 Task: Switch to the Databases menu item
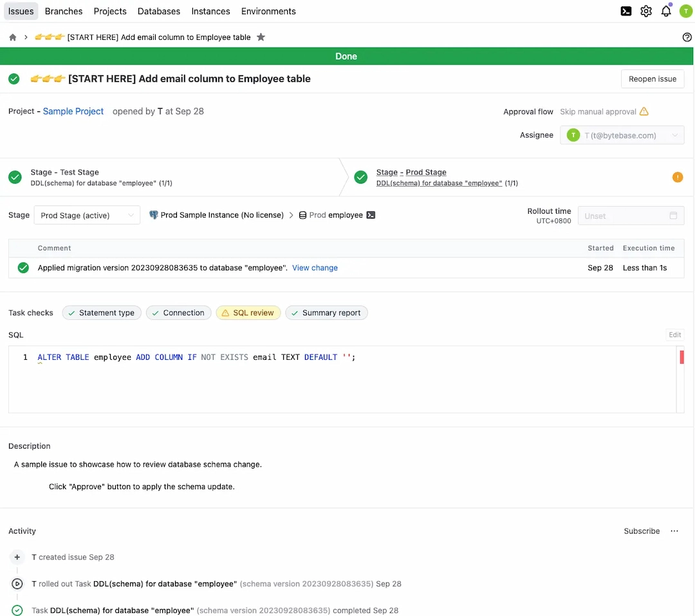(159, 11)
